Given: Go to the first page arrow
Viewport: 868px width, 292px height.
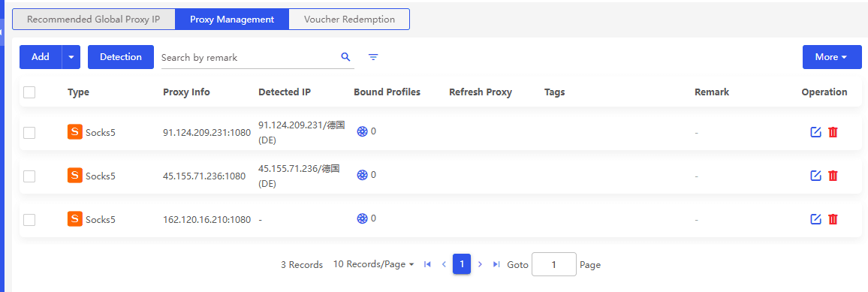Looking at the screenshot, I should coord(426,264).
